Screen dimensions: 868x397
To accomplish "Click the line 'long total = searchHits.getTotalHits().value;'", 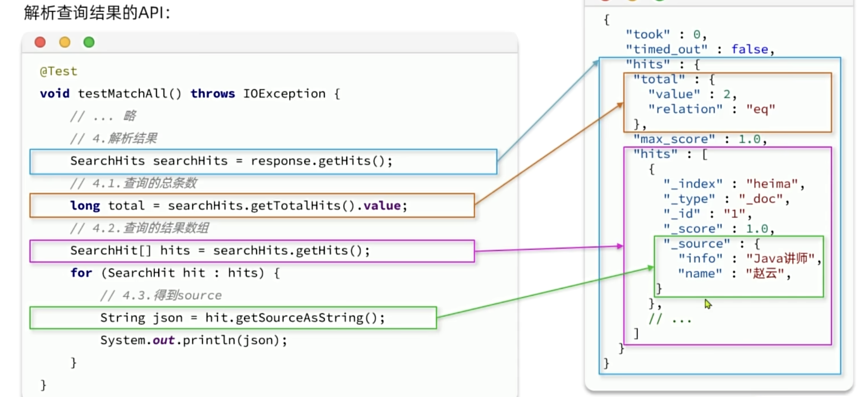I will 239,206.
